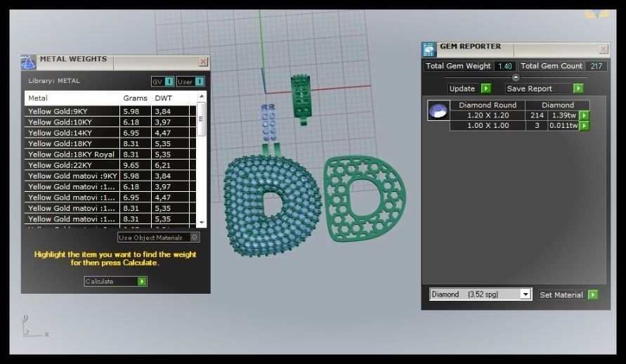Toggle the GV library switch

click(x=169, y=82)
